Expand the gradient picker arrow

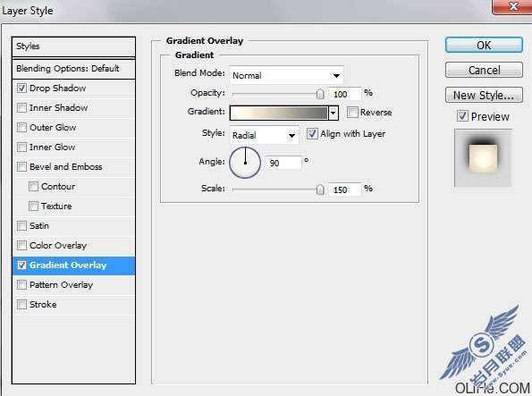[334, 113]
